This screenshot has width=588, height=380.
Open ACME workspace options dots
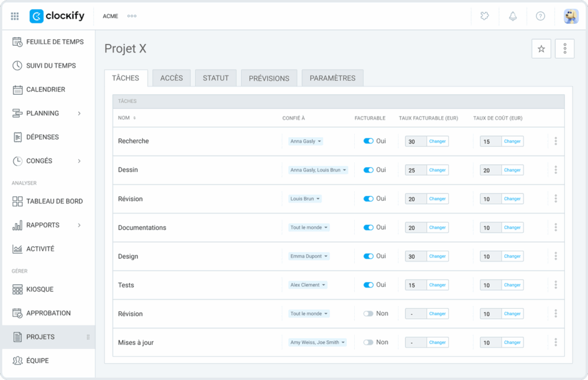coord(131,16)
